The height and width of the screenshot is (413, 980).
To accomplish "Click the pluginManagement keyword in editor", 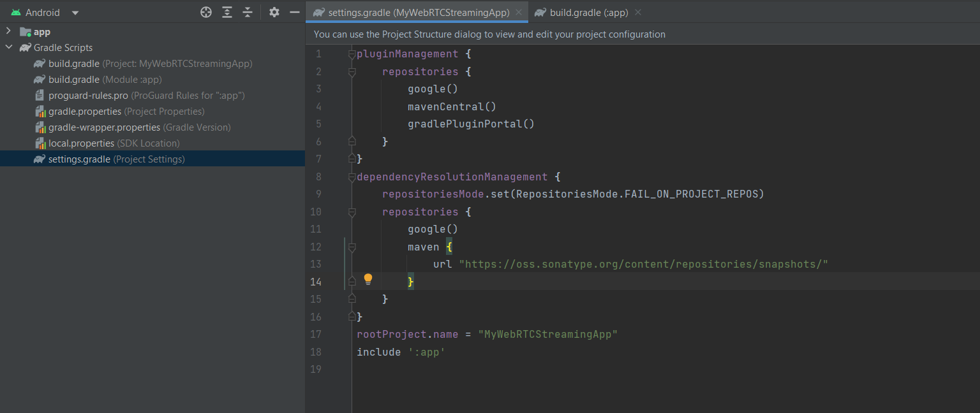I will tap(408, 54).
